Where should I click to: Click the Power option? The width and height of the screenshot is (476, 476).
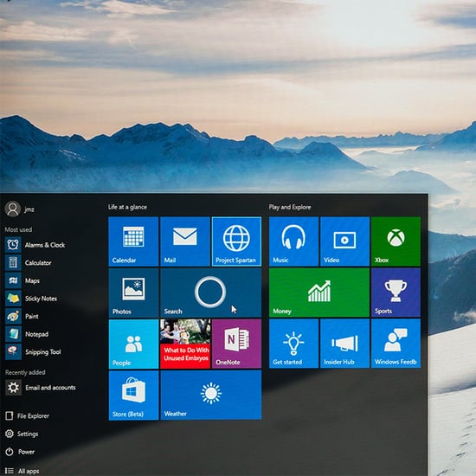20,452
